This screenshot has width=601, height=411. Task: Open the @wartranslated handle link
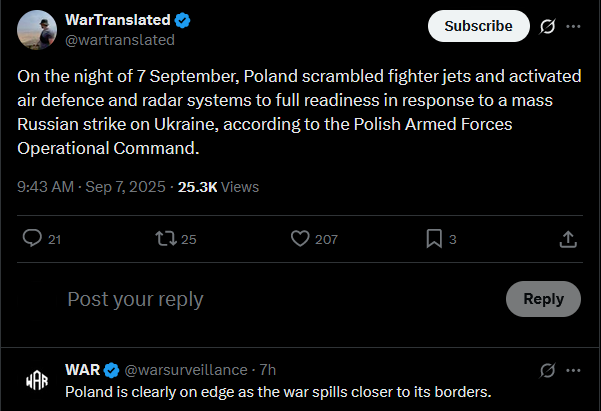pyautogui.click(x=119, y=40)
